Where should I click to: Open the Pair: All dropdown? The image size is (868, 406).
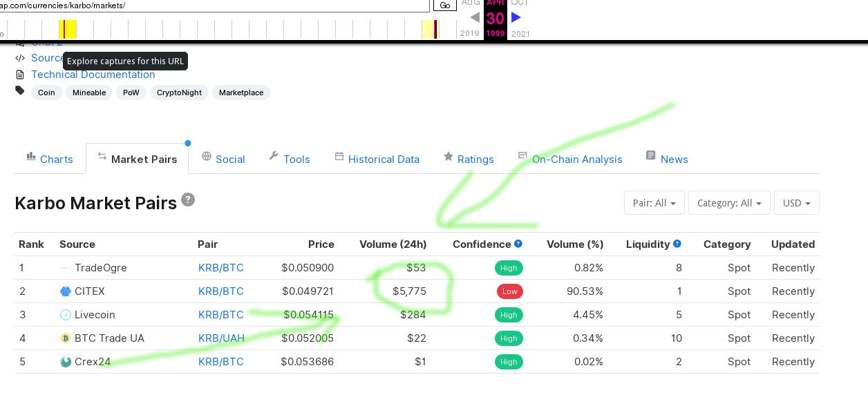click(x=654, y=203)
